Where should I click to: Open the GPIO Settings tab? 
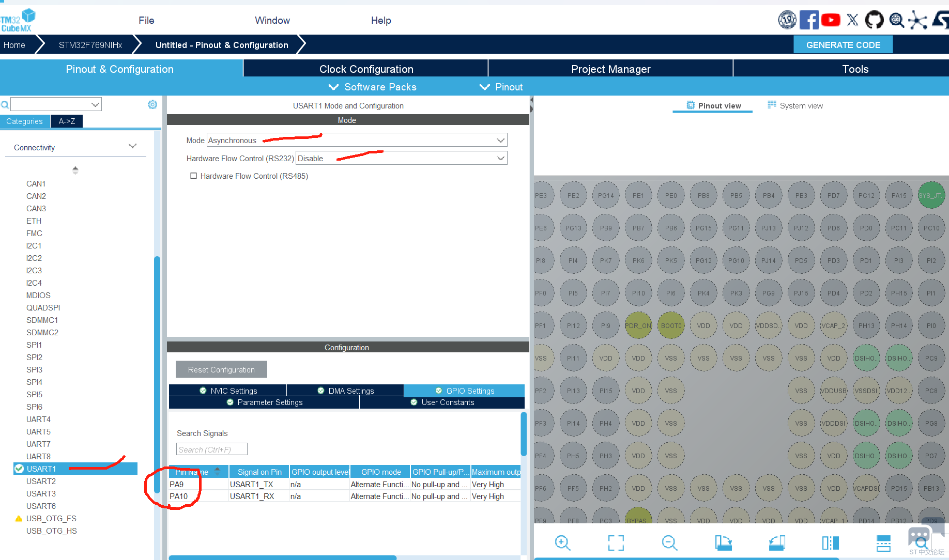(465, 391)
